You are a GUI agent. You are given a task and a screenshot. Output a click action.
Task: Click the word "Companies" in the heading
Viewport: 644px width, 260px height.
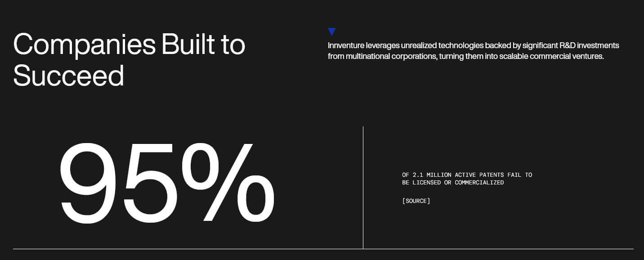tap(84, 44)
